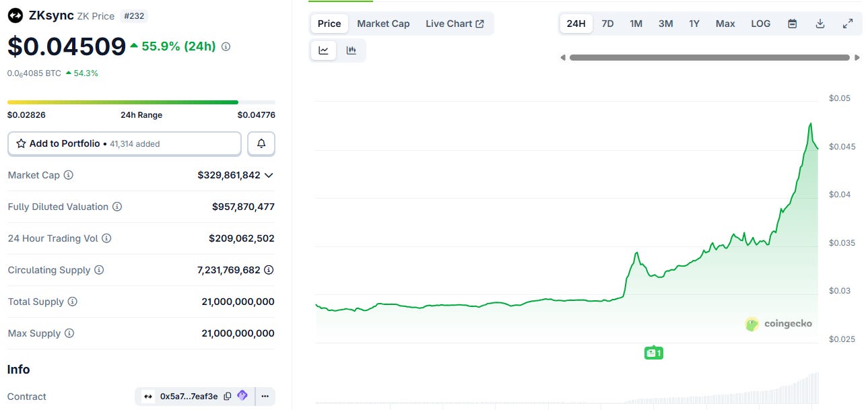Image resolution: width=868 pixels, height=410 pixels.
Task: Open the Price chart tab
Action: (x=329, y=24)
